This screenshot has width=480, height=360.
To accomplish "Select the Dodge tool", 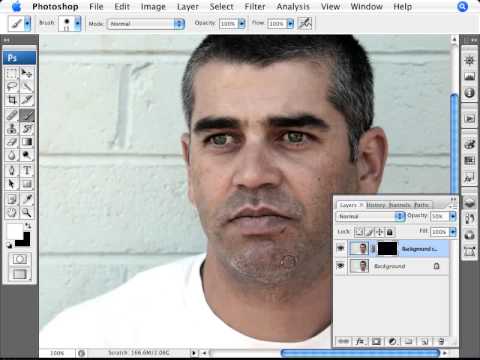I will pos(27,155).
